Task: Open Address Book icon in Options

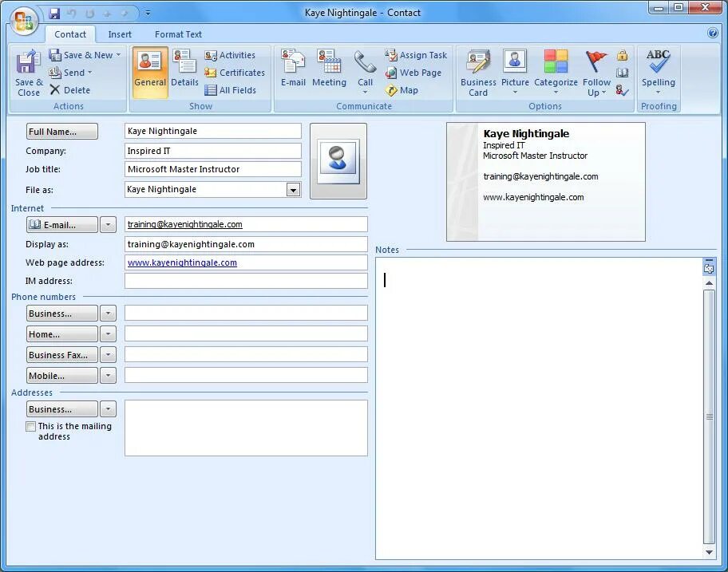Action: pos(622,73)
